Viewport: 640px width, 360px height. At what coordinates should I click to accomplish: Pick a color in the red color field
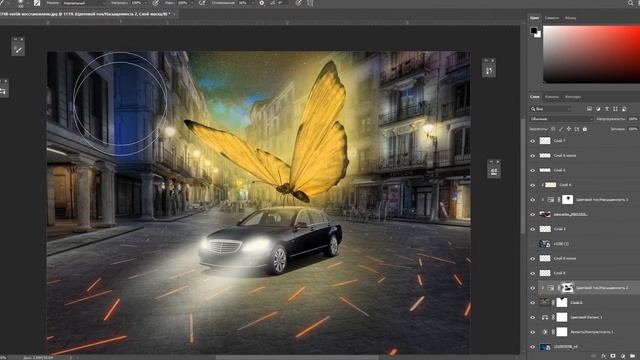[x=591, y=54]
